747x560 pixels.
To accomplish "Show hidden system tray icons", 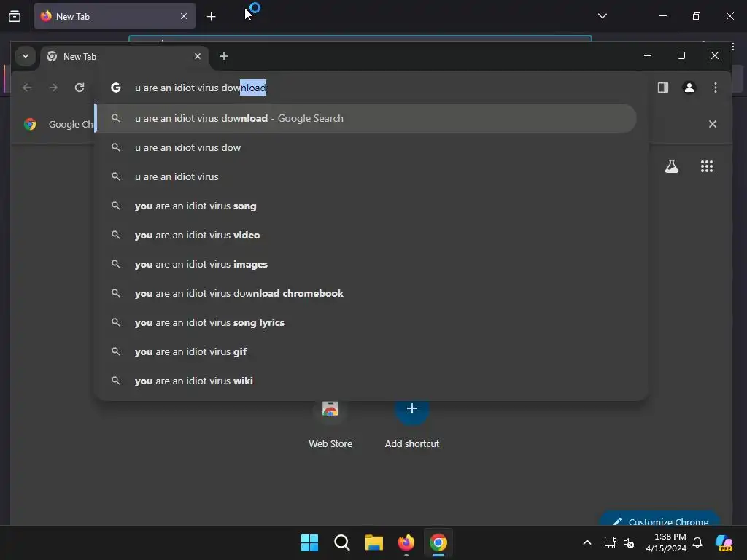I will pyautogui.click(x=587, y=542).
